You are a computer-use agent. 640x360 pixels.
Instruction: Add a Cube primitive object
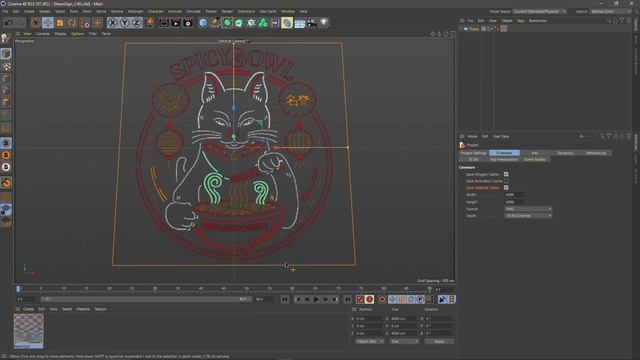point(203,23)
